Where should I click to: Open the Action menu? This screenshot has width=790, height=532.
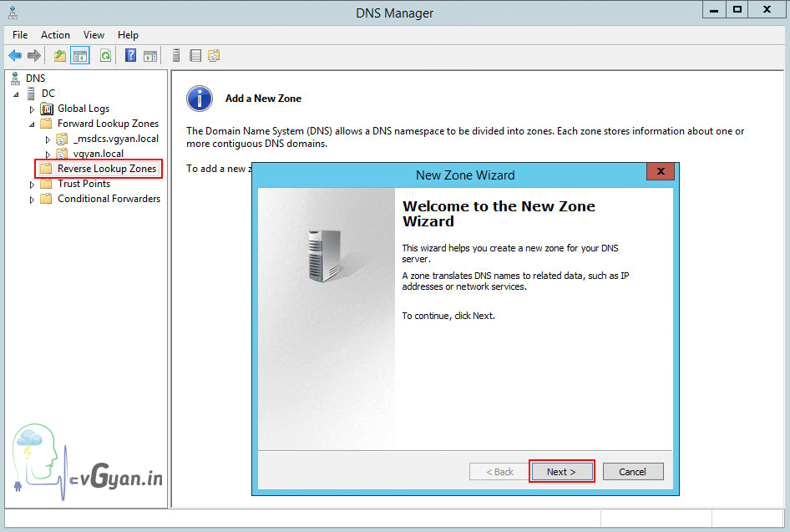(x=55, y=35)
